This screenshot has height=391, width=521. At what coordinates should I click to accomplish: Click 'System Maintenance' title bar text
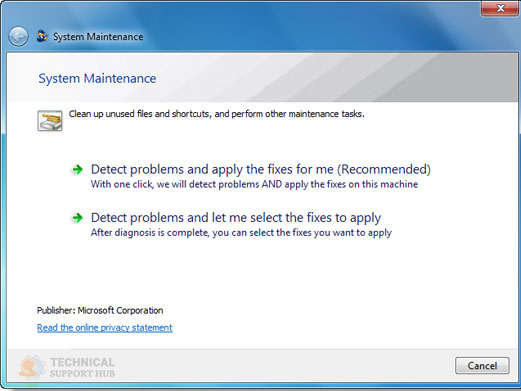click(x=98, y=36)
